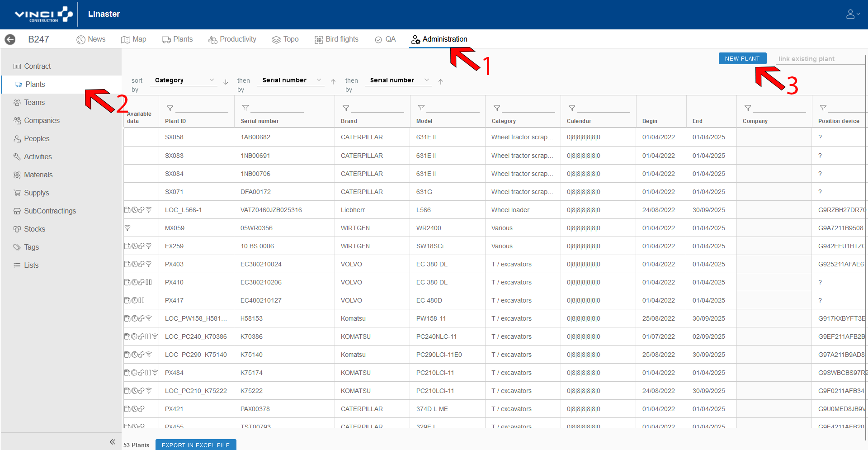Click the EXPORT IN EXCEL FILE button
Viewport: 868px width, 450px height.
tap(196, 445)
